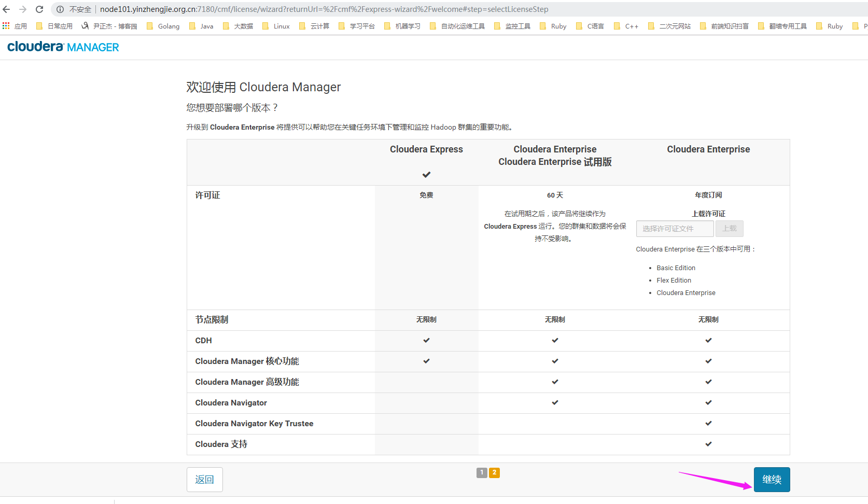The width and height of the screenshot is (868, 504).
Task: Open the Golang bookmark folder
Action: [163, 26]
